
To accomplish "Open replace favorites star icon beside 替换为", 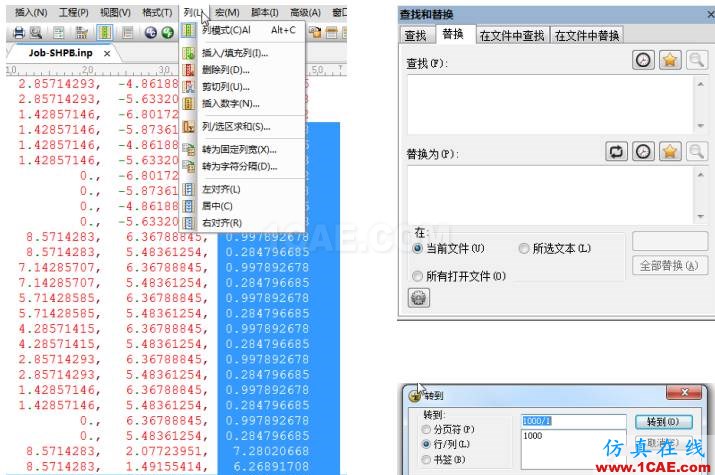I will [x=670, y=151].
